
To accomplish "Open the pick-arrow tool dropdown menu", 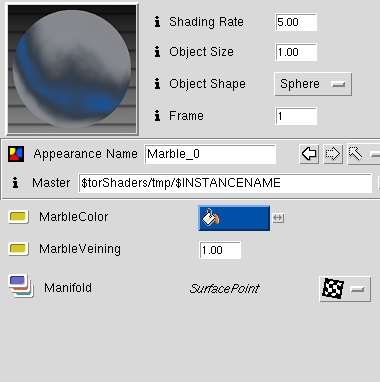I will pos(364,154).
